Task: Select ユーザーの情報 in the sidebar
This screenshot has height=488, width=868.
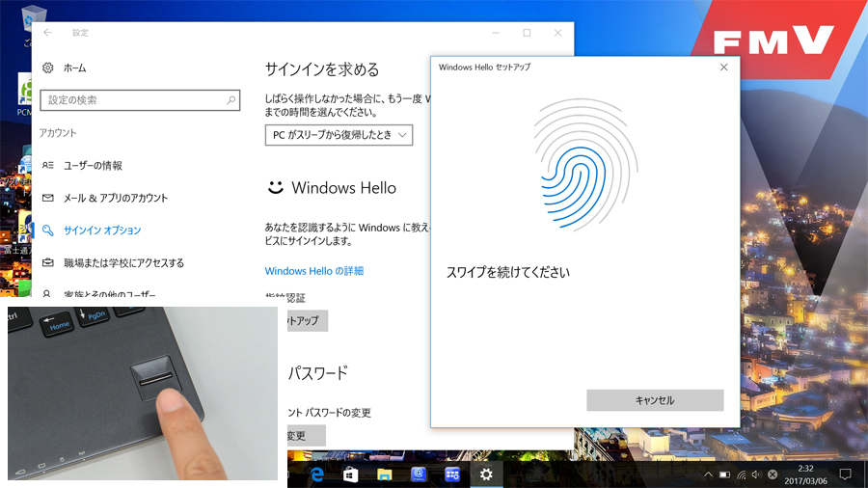Action: coord(93,166)
